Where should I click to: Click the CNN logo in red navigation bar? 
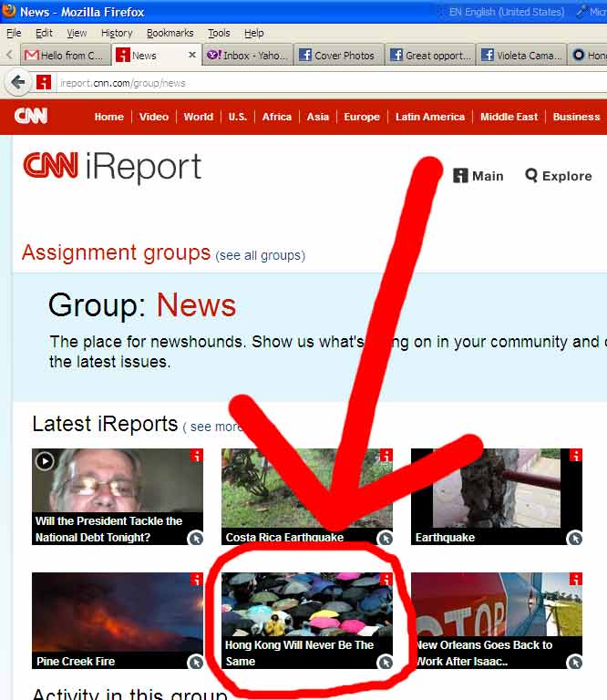pyautogui.click(x=31, y=116)
